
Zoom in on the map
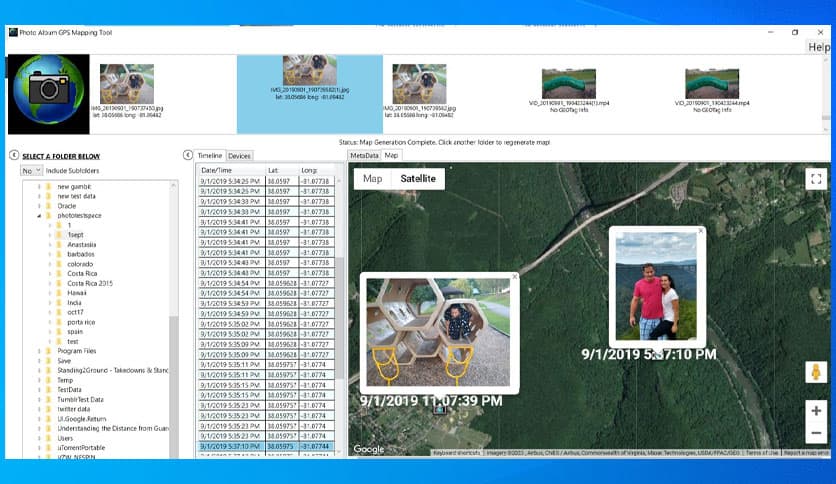coord(816,411)
